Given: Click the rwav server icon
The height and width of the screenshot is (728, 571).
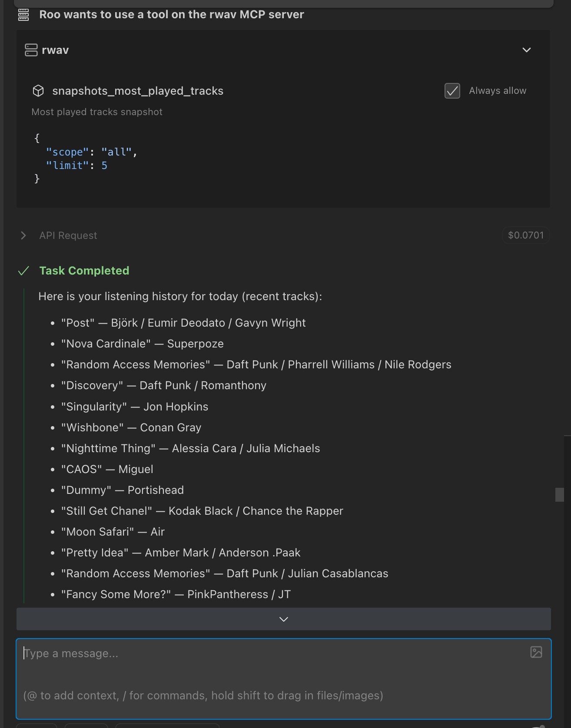Looking at the screenshot, I should [x=31, y=50].
